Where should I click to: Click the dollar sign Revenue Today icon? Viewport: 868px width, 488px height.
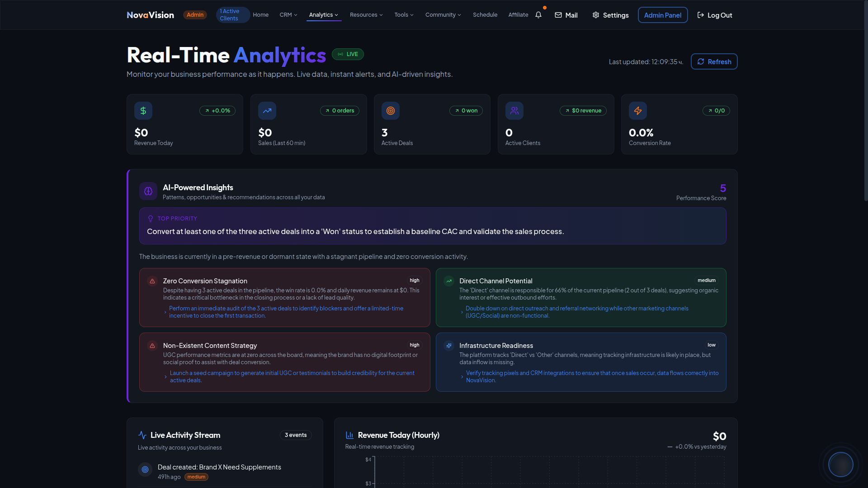(x=143, y=111)
